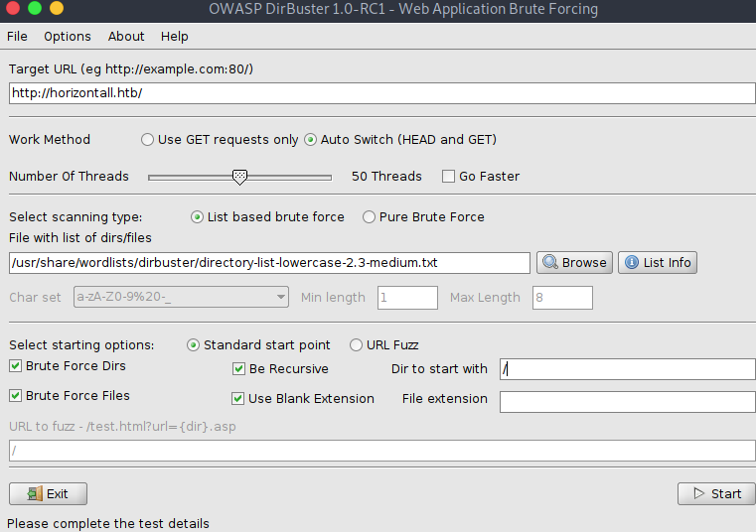Click the Dir to start with field
Viewport: 756px width, 532px height.
627,369
